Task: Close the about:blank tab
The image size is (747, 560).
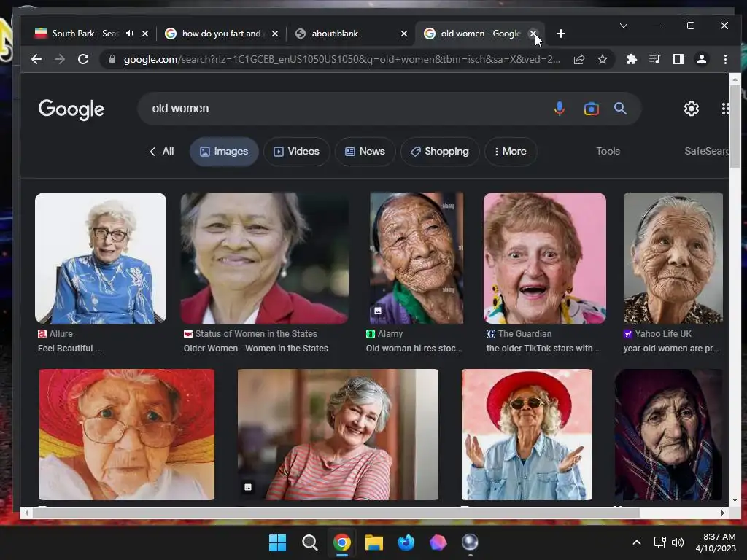Action: (x=404, y=34)
